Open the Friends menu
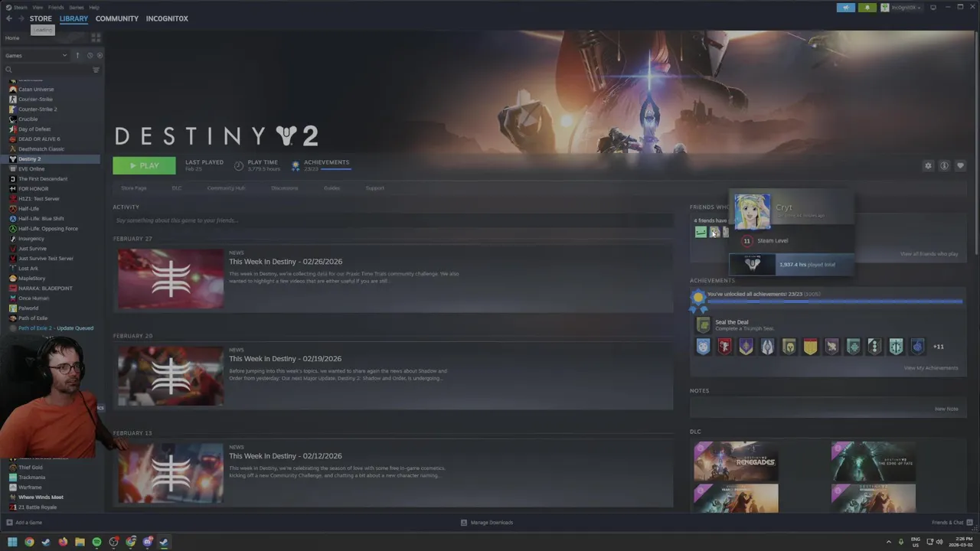The height and width of the screenshot is (551, 980). click(56, 7)
